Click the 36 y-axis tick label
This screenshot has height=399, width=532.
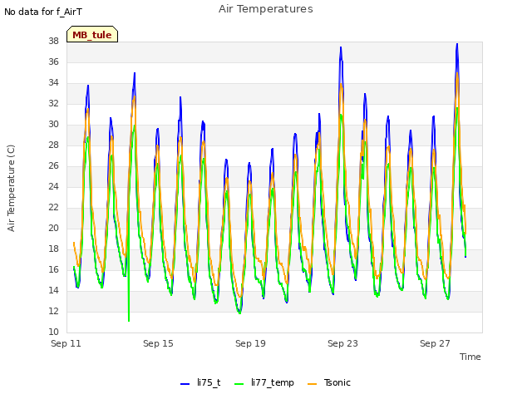click(x=53, y=62)
